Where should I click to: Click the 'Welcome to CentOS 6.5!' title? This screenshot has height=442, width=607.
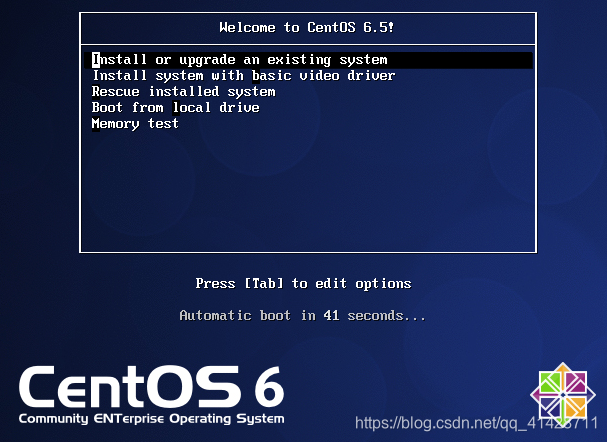(307, 27)
